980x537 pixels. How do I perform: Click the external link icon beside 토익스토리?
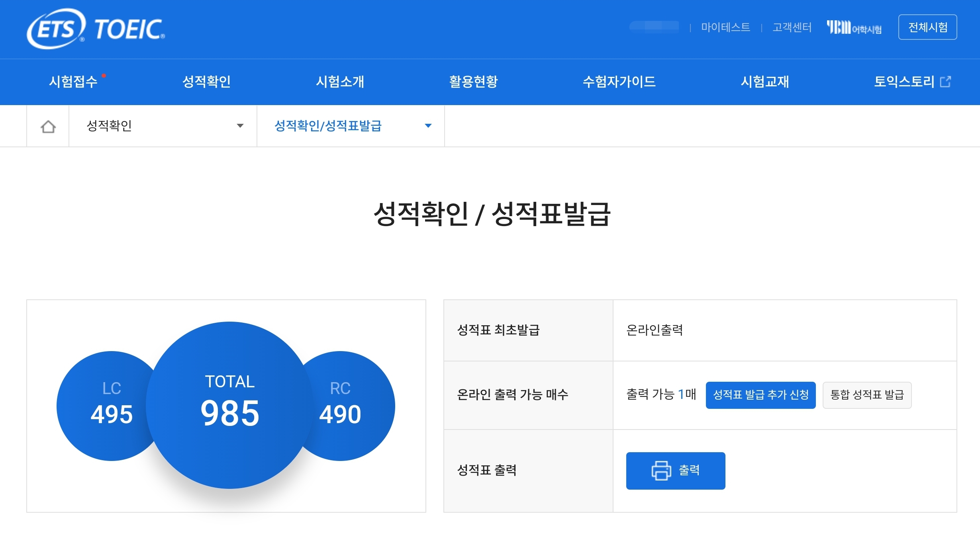pos(945,82)
